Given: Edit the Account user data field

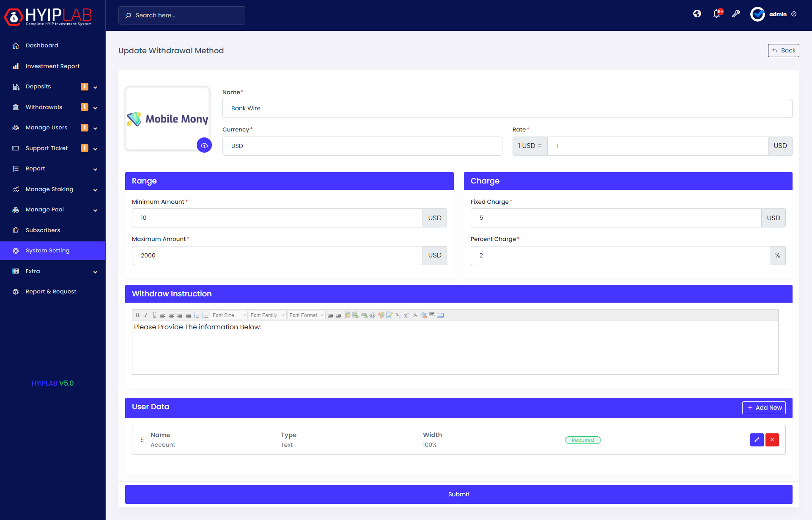Looking at the screenshot, I should (x=757, y=440).
